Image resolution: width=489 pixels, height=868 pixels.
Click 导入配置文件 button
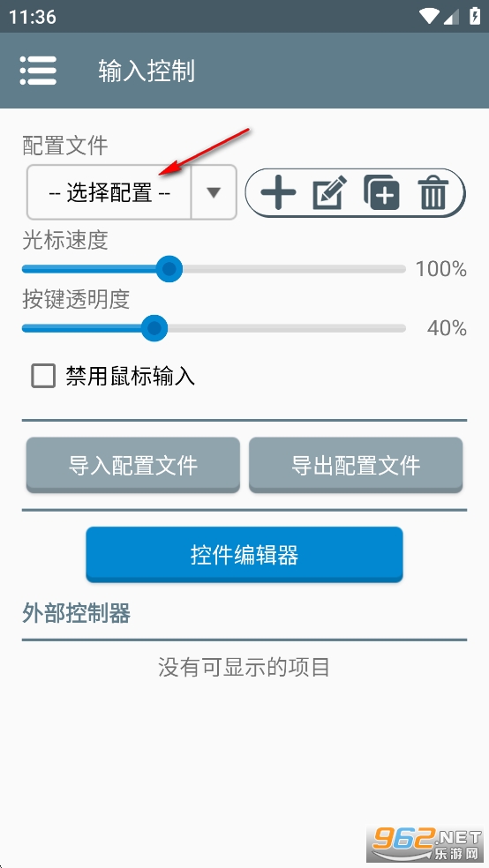tap(133, 465)
